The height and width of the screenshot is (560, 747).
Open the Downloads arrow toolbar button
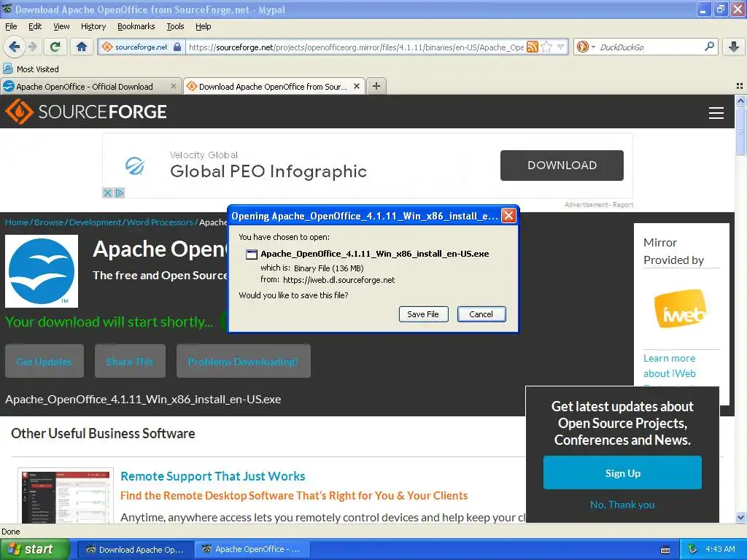[x=734, y=47]
